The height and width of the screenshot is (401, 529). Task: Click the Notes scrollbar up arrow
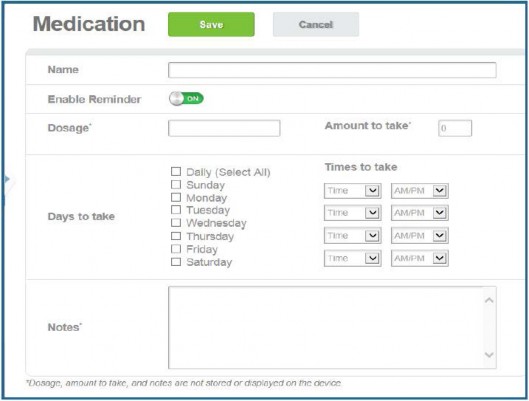coord(489,300)
